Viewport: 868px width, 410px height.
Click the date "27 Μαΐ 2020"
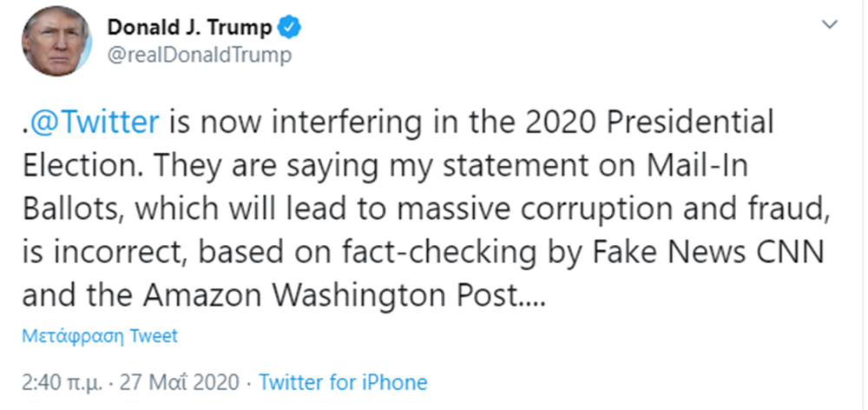tap(184, 381)
